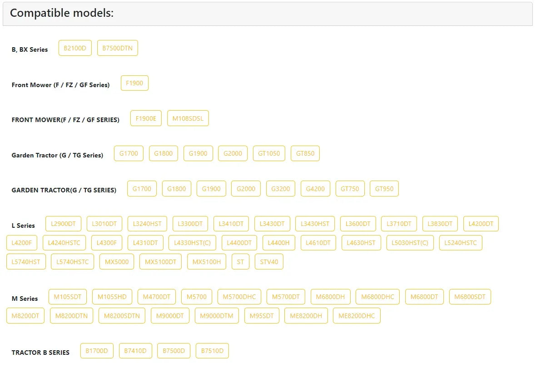This screenshot has width=536, height=392.
Task: Click the M8200DTN model tag
Action: click(71, 316)
